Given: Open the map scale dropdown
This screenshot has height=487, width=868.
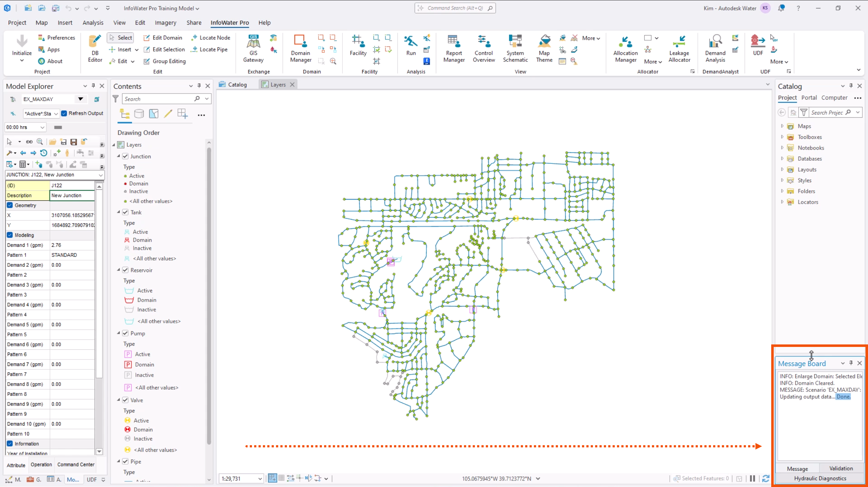Looking at the screenshot, I should coord(260,479).
